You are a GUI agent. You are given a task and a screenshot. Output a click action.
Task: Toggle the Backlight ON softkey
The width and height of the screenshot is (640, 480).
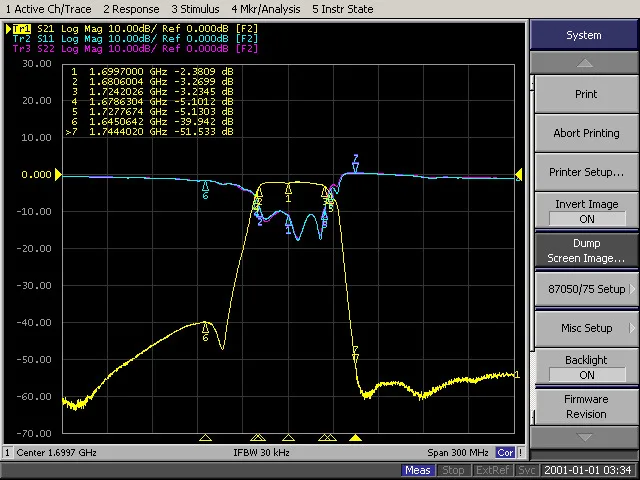586,367
